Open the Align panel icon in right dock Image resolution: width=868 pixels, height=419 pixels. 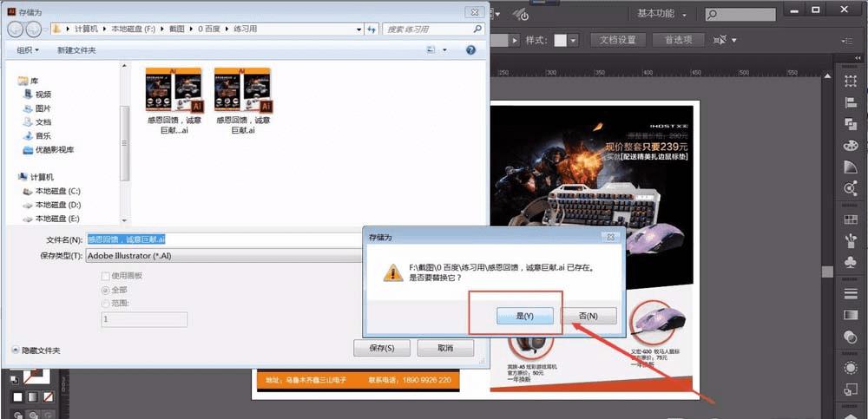click(851, 102)
